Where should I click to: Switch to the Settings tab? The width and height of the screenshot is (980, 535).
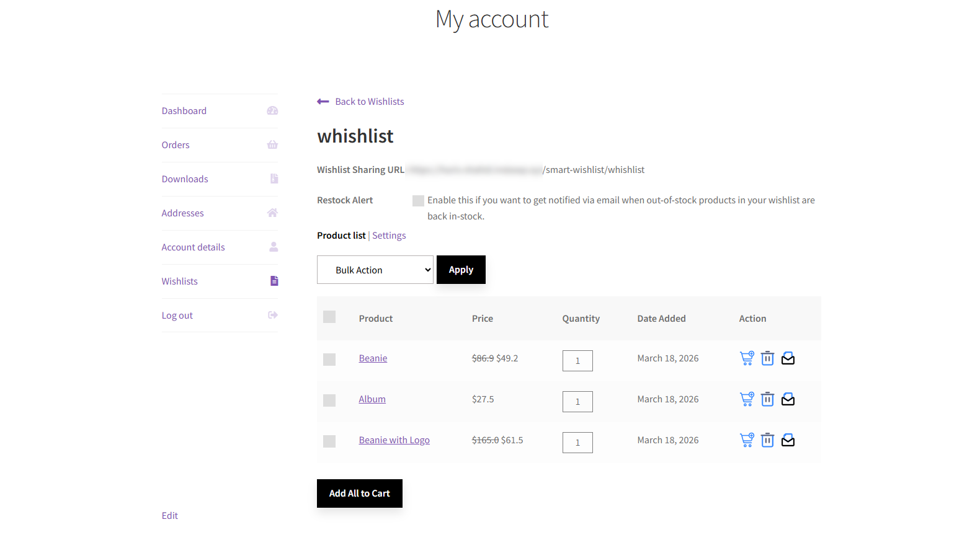tap(389, 236)
